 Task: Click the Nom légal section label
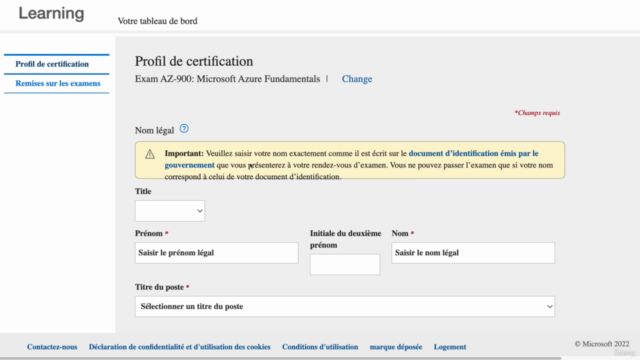154,130
